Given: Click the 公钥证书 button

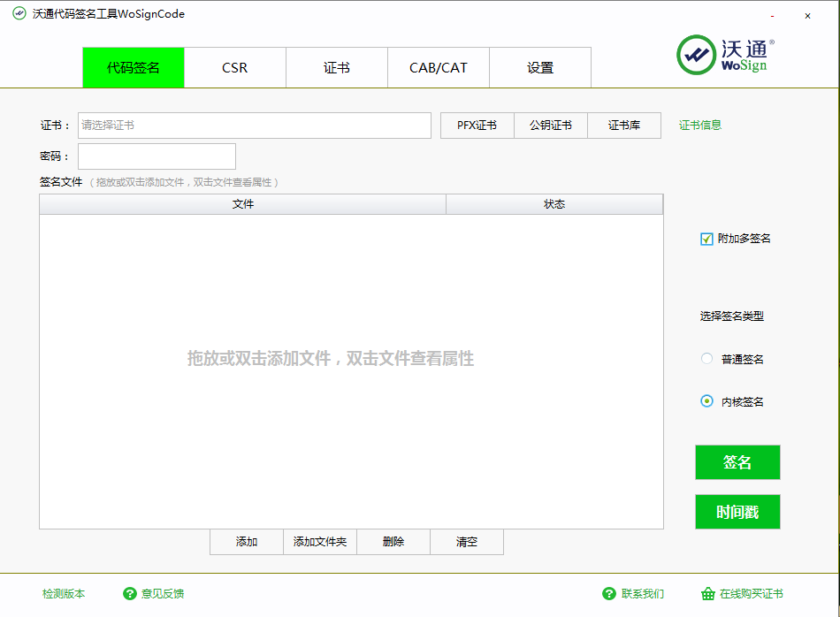Looking at the screenshot, I should coord(551,126).
